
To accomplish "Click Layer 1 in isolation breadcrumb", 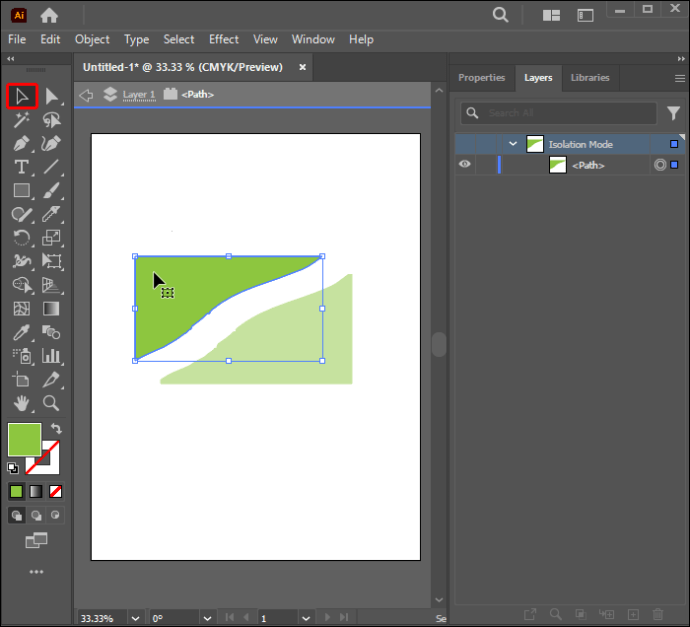I will [139, 95].
